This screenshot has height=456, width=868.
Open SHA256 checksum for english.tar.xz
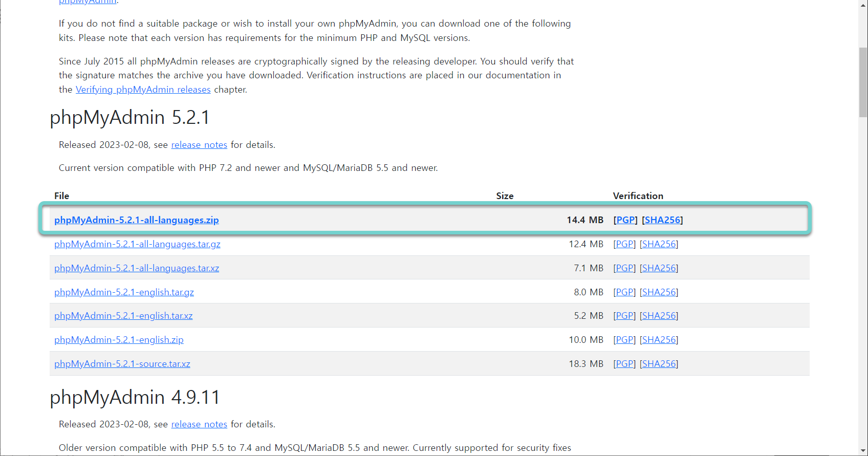point(659,316)
